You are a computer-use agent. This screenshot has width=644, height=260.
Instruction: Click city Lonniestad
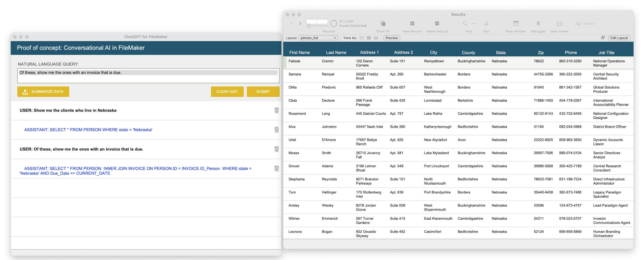click(433, 100)
